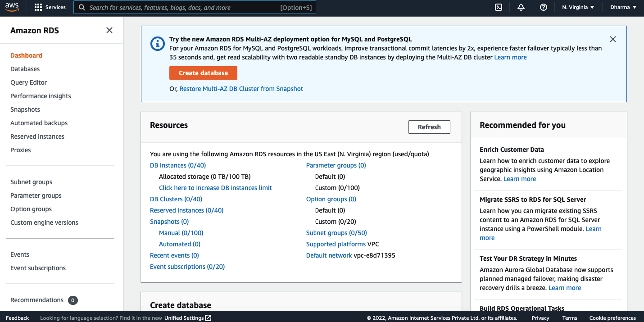Click the Recommendations count badge
This screenshot has height=322, width=644.
coord(73,300)
